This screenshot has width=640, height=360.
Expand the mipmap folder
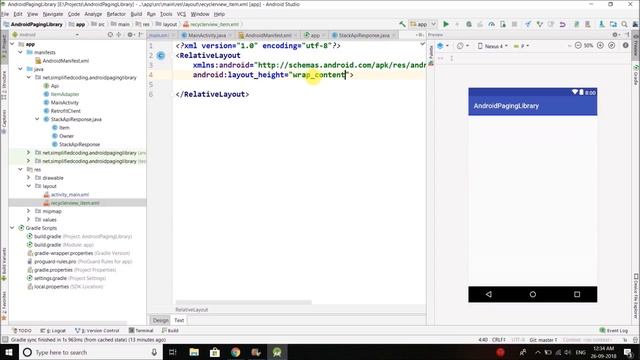tap(29, 211)
